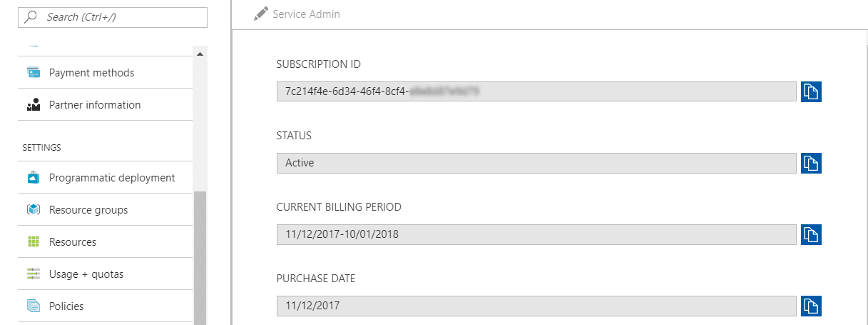This screenshot has width=868, height=325.
Task: Open the Usage + quotas page
Action: [x=86, y=274]
